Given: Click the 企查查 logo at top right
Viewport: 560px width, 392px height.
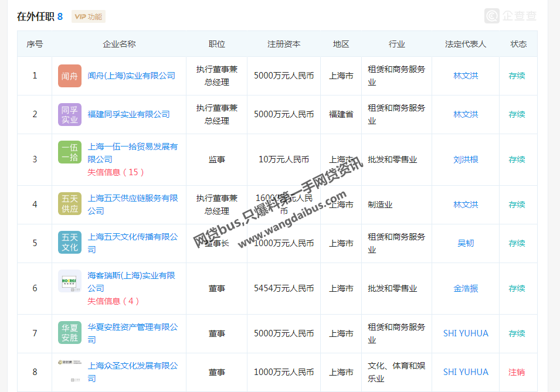Looking at the screenshot, I should (511, 16).
